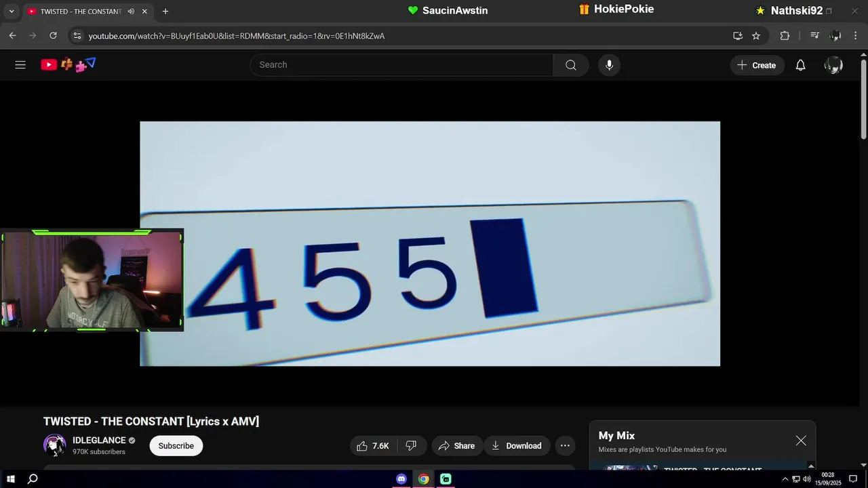Viewport: 868px width, 488px height.
Task: Click the "970K subscribers" text
Action: [x=99, y=452]
